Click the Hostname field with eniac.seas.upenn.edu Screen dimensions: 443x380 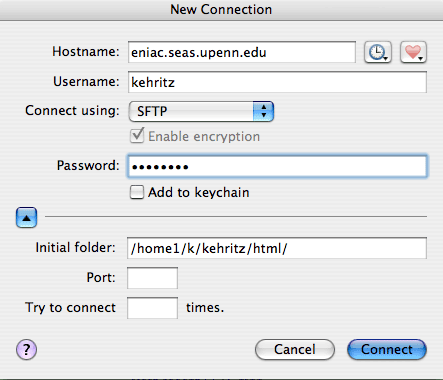pos(242,52)
